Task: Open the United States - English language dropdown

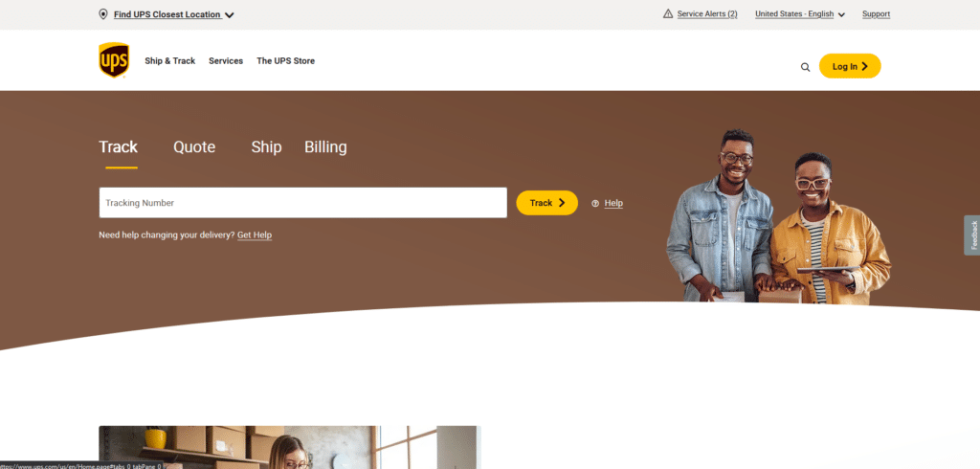Action: pyautogui.click(x=800, y=13)
